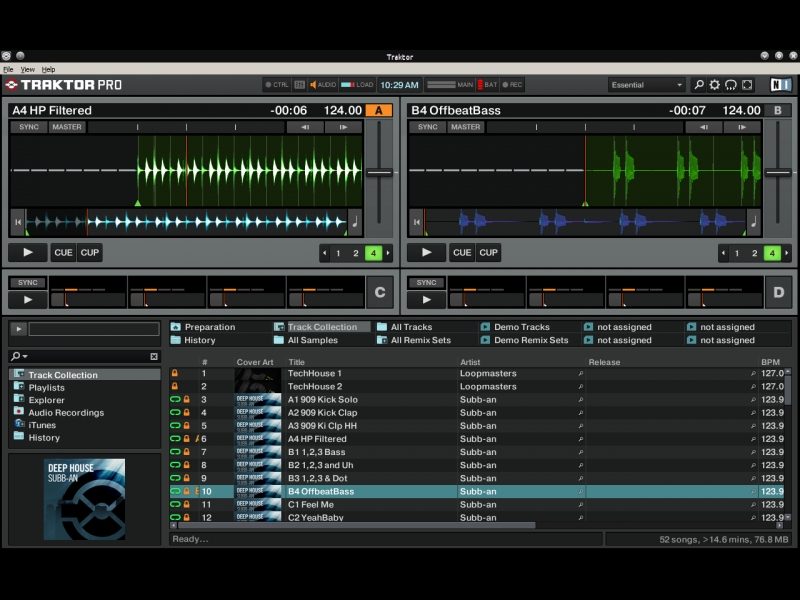The image size is (800, 600).
Task: Toggle SYNC on Deck A
Action: (29, 127)
